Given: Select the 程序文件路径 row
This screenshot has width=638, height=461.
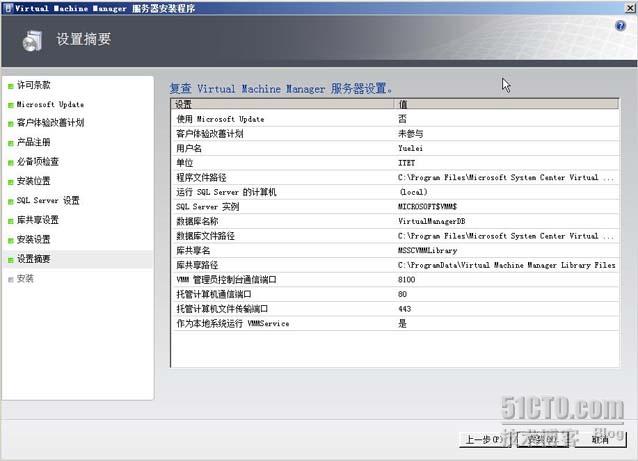Looking at the screenshot, I should [395, 177].
